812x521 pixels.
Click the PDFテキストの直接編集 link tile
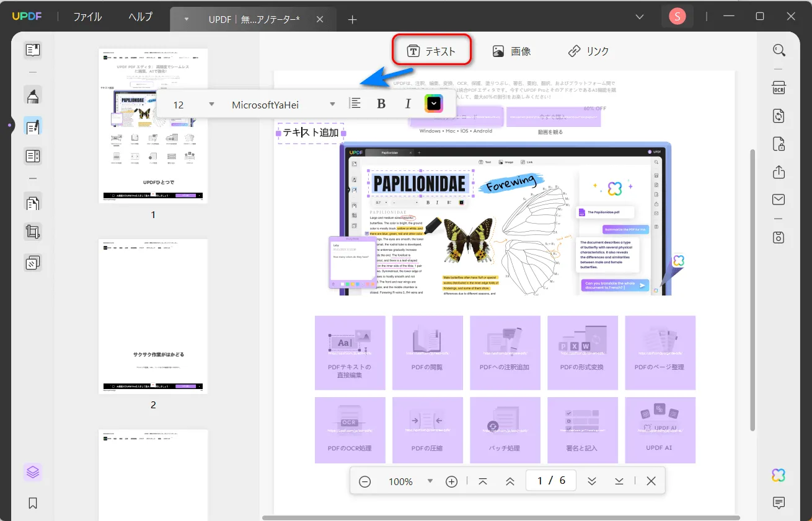350,353
